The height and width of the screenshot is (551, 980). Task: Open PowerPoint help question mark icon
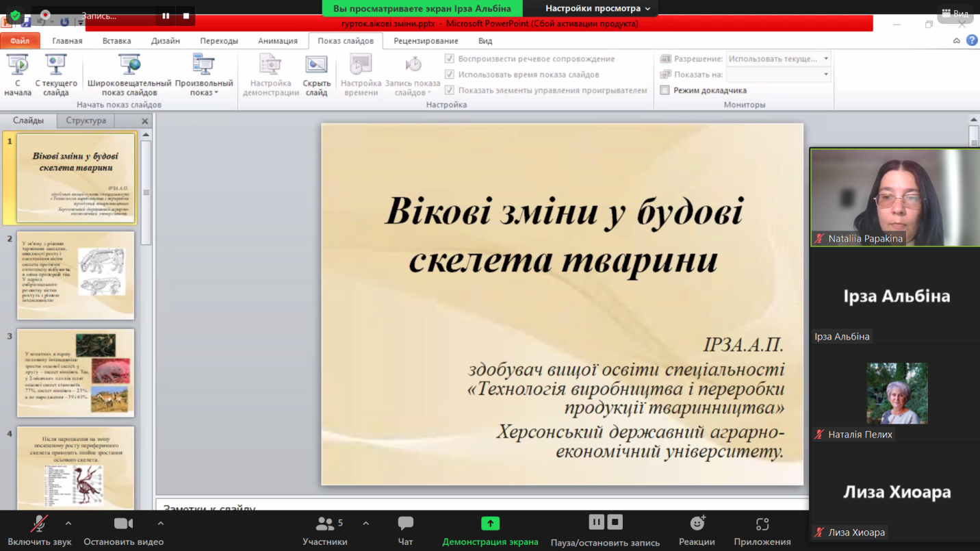(972, 41)
